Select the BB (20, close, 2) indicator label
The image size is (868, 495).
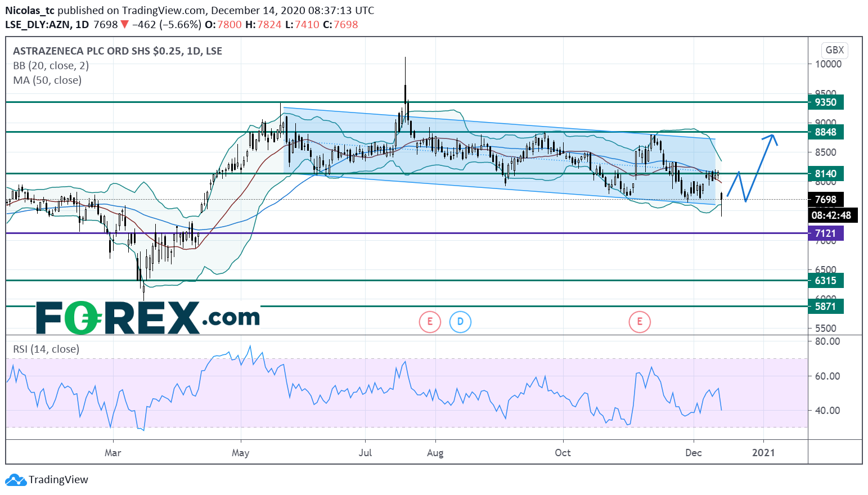[51, 66]
